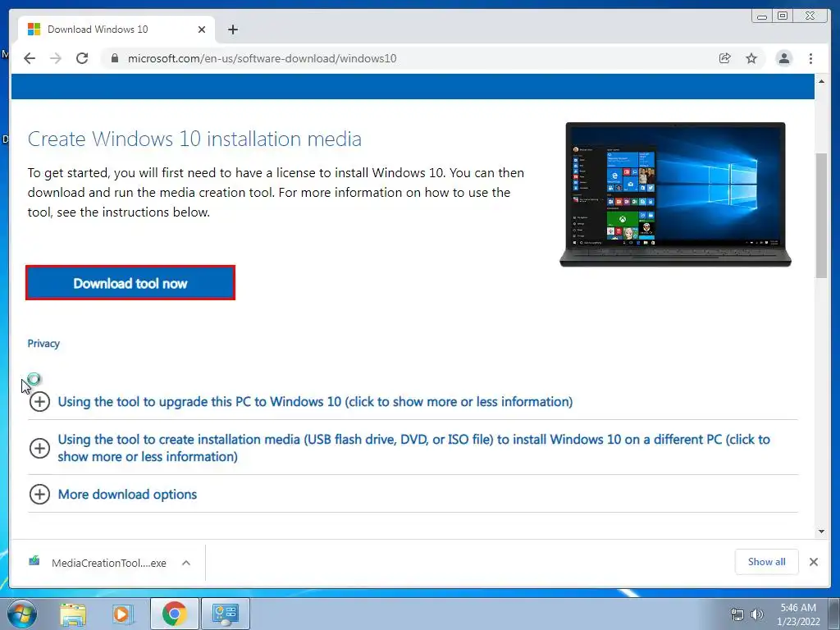Image resolution: width=840 pixels, height=630 pixels.
Task: Select the Download Windows 10 tab
Action: point(116,30)
